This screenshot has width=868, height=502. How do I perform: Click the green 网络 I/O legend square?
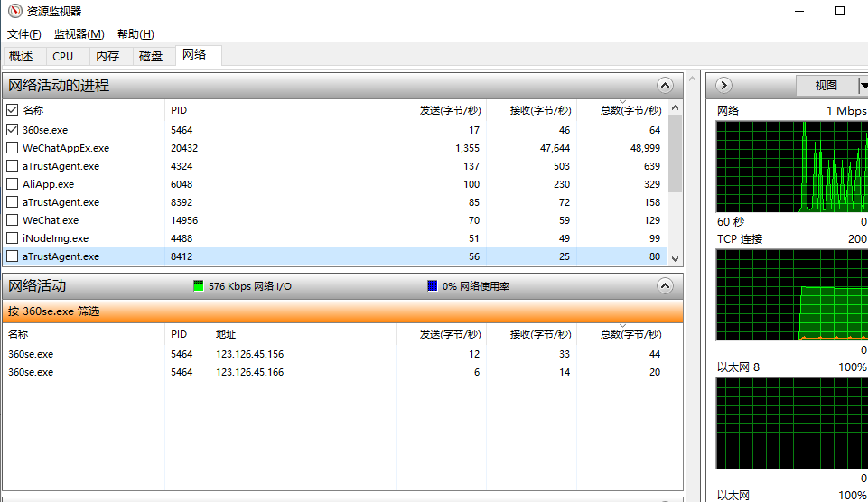point(198,285)
